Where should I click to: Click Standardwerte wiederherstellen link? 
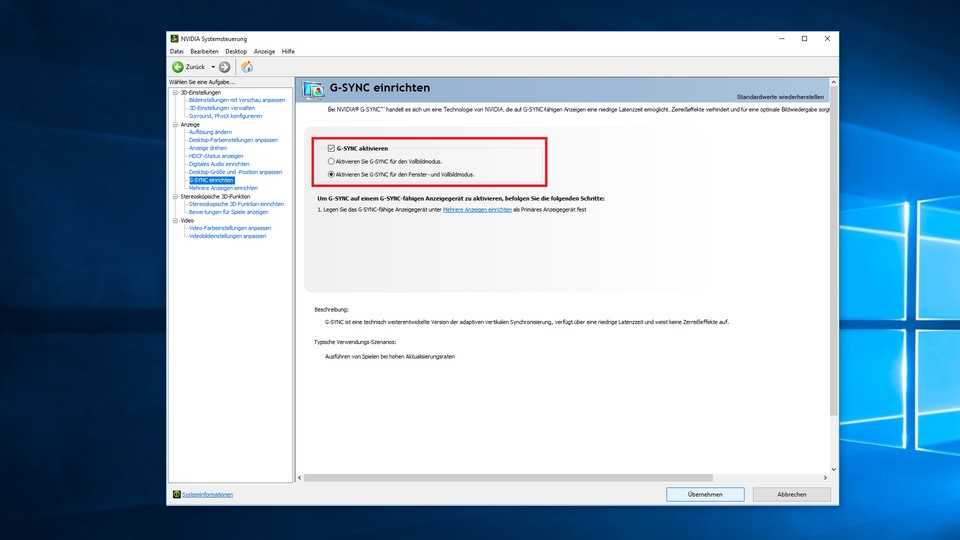(x=780, y=97)
